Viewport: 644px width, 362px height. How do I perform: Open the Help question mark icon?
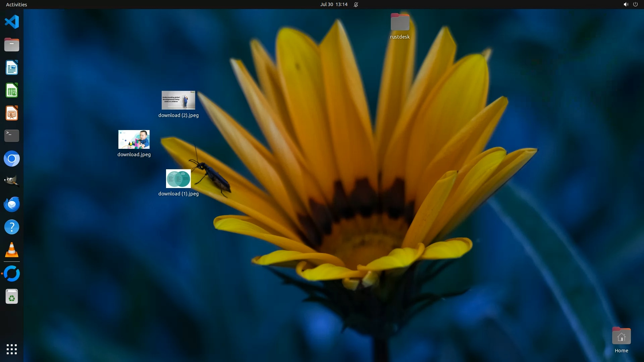(x=12, y=227)
